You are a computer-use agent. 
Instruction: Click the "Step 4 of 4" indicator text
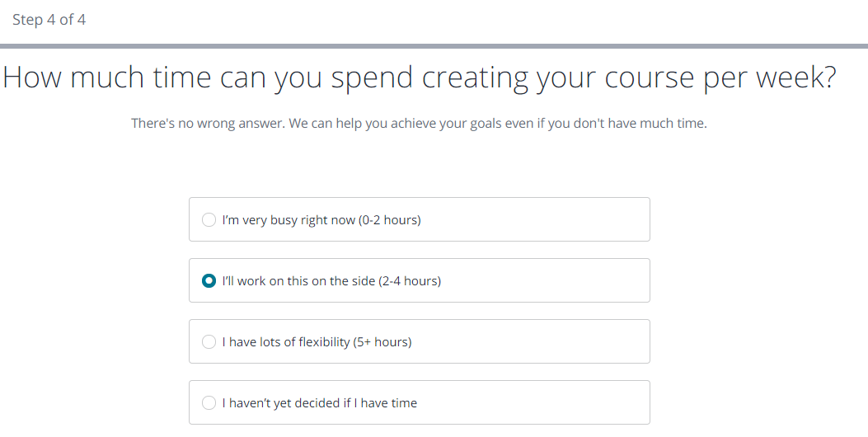point(49,20)
